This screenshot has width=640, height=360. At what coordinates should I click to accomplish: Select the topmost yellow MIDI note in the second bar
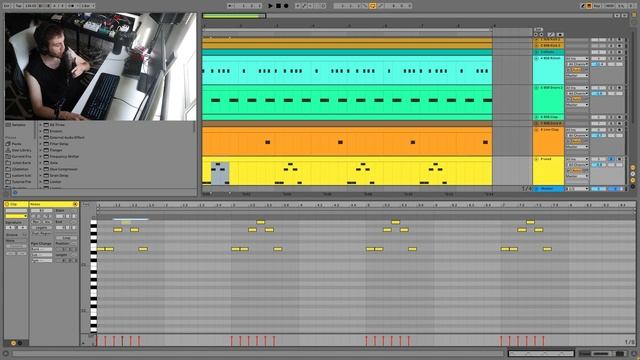click(260, 222)
